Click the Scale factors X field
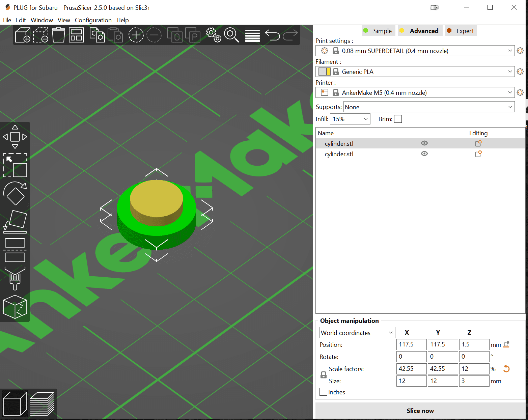Screen dimensions: 528x420 412,369
